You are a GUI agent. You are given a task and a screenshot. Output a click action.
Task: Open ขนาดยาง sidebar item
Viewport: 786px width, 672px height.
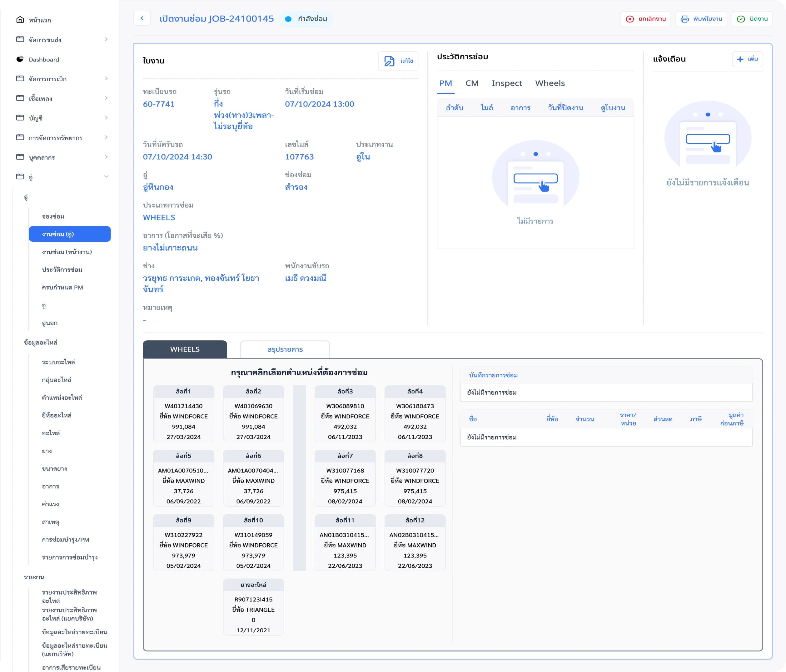(54, 469)
